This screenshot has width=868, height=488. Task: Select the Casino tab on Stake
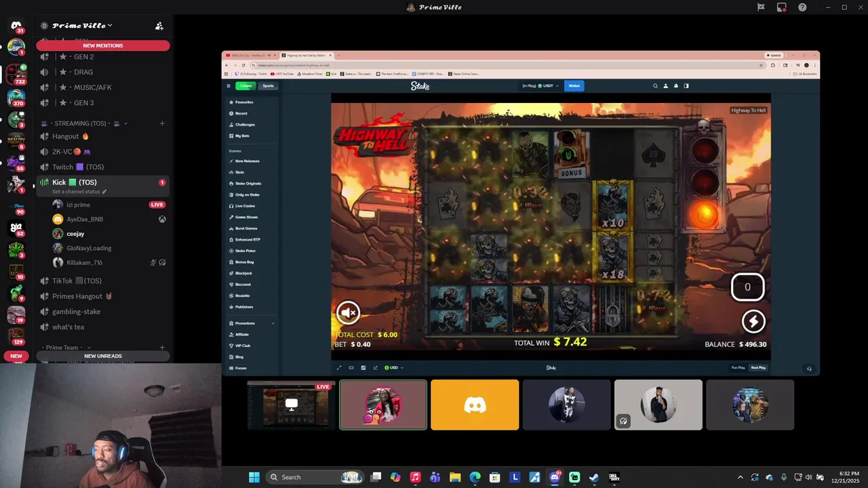pyautogui.click(x=245, y=85)
